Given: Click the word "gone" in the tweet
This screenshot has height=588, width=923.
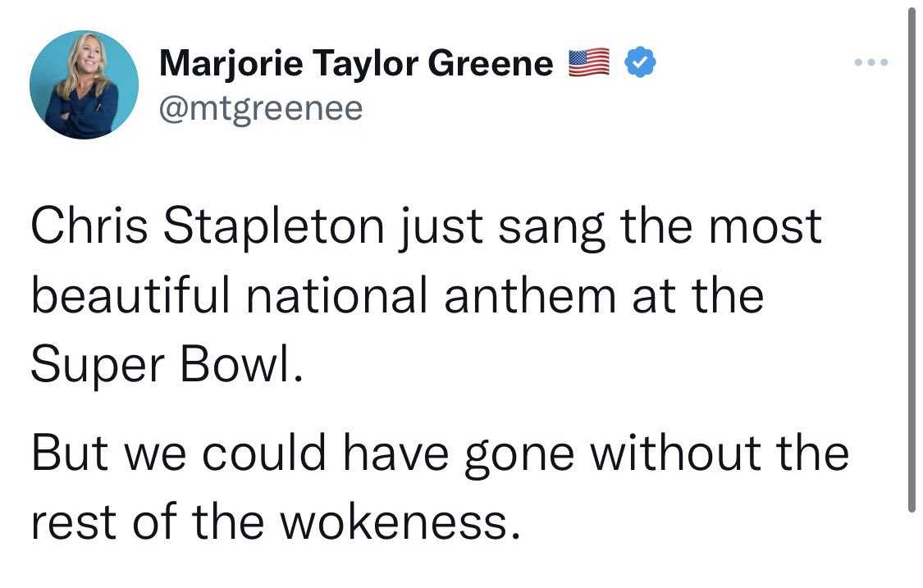Looking at the screenshot, I should (519, 455).
